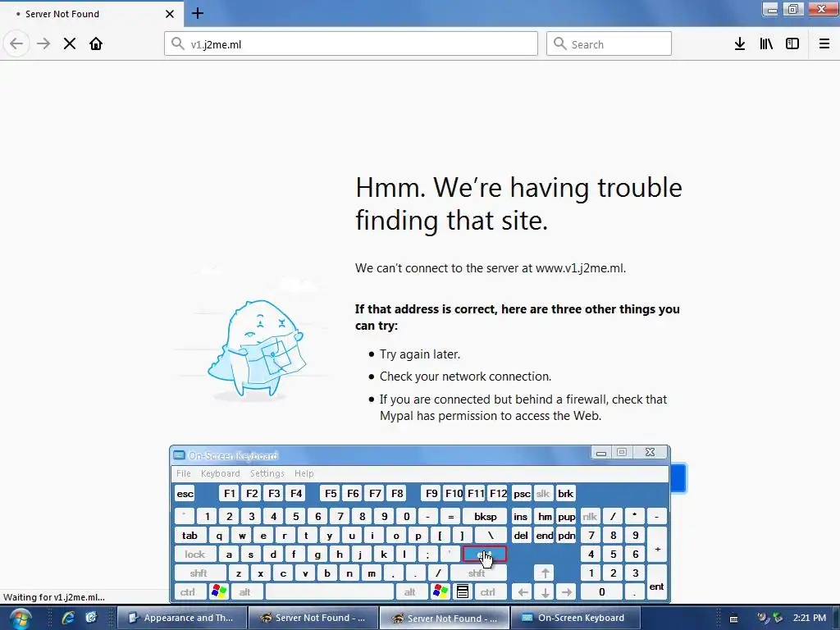The height and width of the screenshot is (630, 840).
Task: Click the F5 key on on-screen keyboard
Action: coord(331,493)
